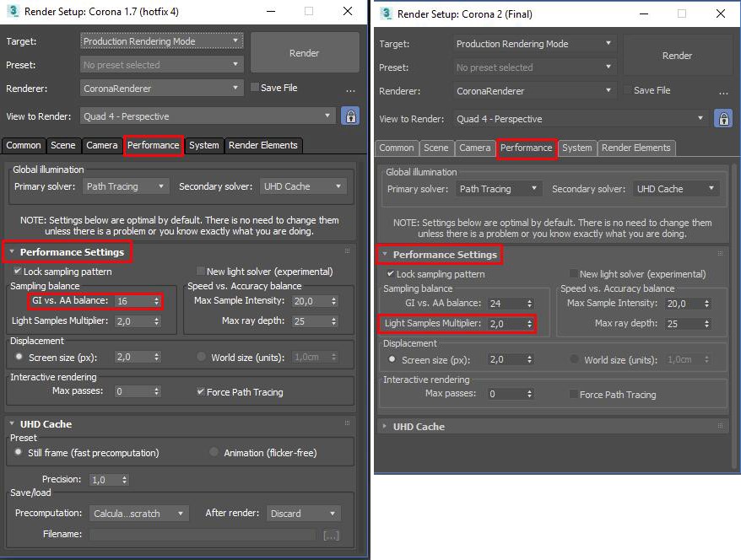Image resolution: width=741 pixels, height=560 pixels.
Task: Open the Save File ellipsis button in Corona 2
Action: click(723, 92)
